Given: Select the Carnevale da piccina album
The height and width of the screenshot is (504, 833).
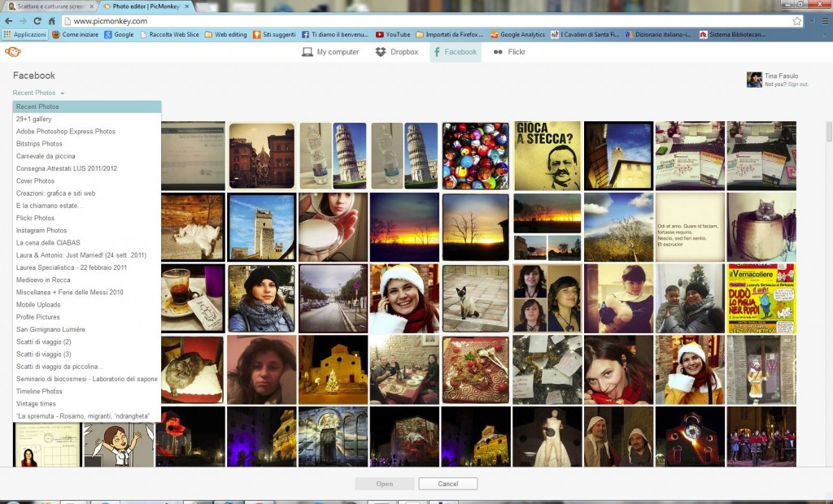Looking at the screenshot, I should 86,156.
